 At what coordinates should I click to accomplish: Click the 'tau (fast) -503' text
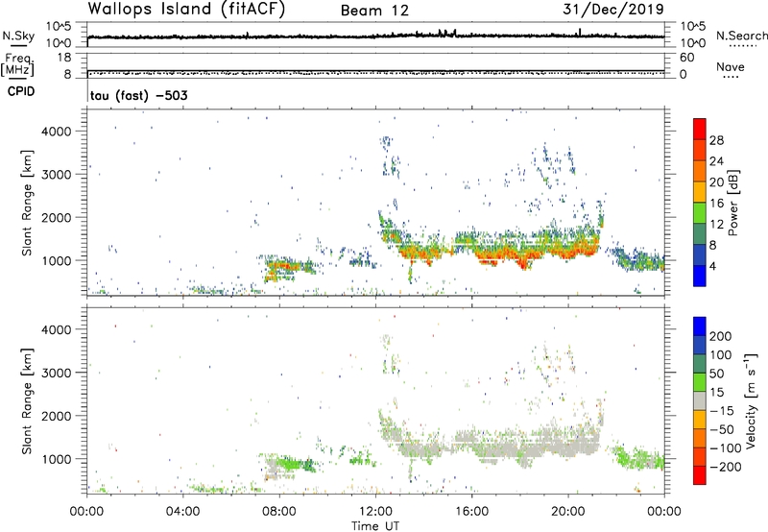138,95
